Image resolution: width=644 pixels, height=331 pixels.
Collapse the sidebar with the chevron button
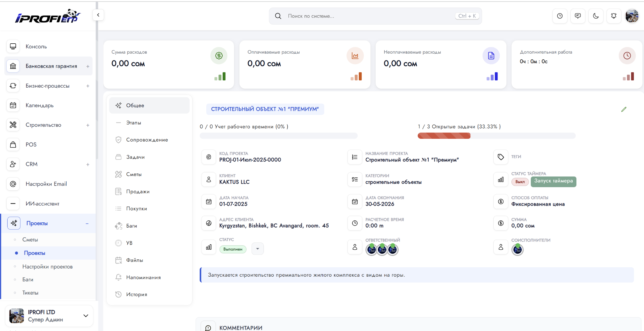click(x=98, y=15)
